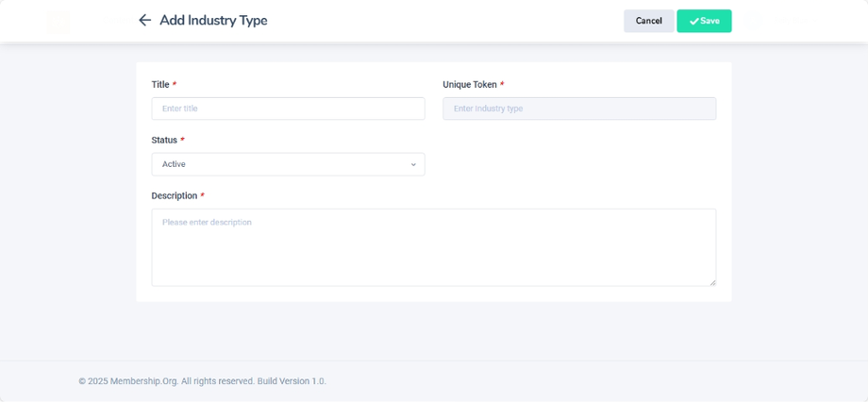The image size is (868, 402).
Task: Click the Build Version 1.0 text
Action: 292,381
